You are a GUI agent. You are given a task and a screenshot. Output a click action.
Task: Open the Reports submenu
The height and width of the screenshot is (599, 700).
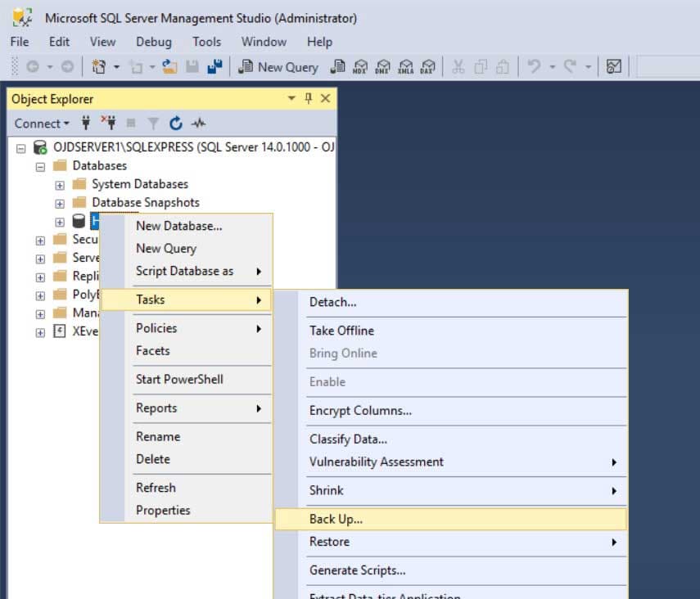[x=187, y=408]
